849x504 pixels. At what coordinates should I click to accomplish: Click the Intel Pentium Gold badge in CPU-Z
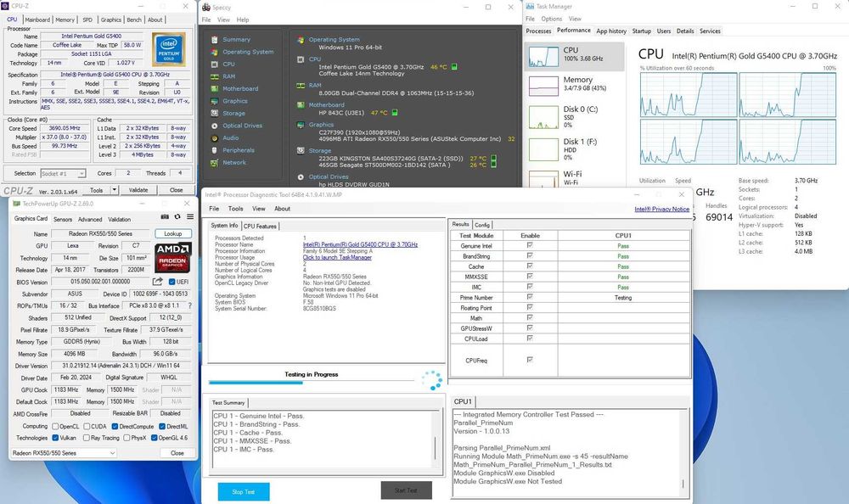tap(168, 49)
